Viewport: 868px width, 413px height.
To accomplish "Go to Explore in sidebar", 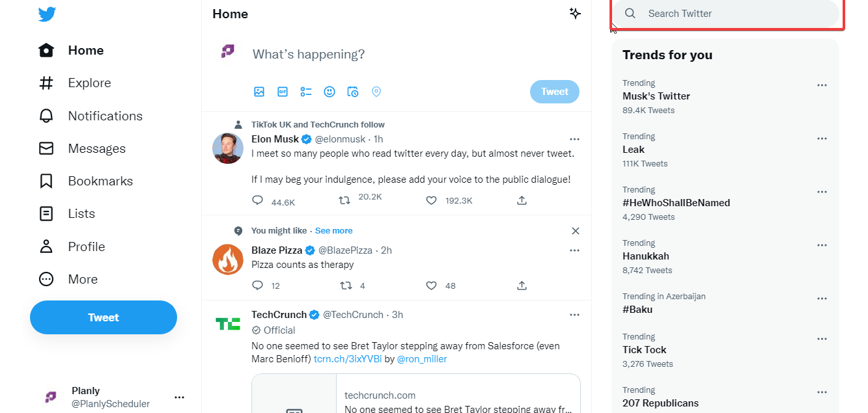I will [89, 83].
